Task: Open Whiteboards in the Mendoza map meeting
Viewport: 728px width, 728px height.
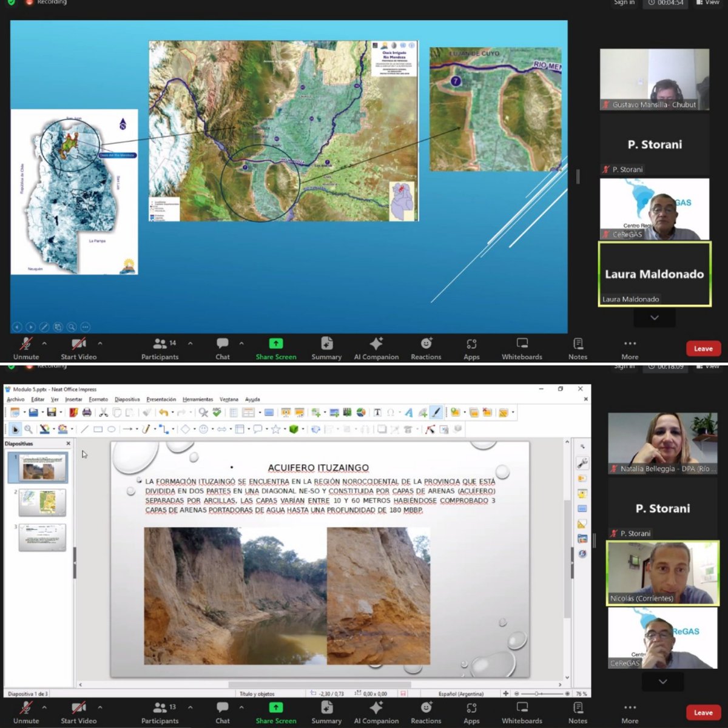Action: click(522, 348)
